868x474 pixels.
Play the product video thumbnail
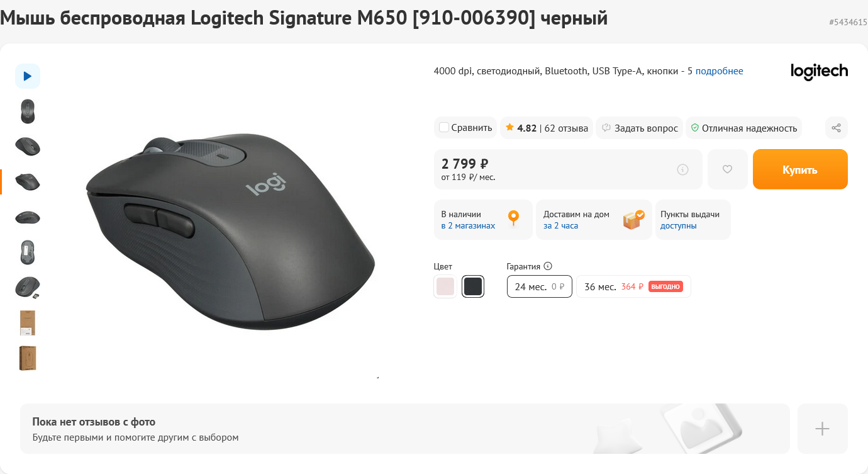pos(28,76)
